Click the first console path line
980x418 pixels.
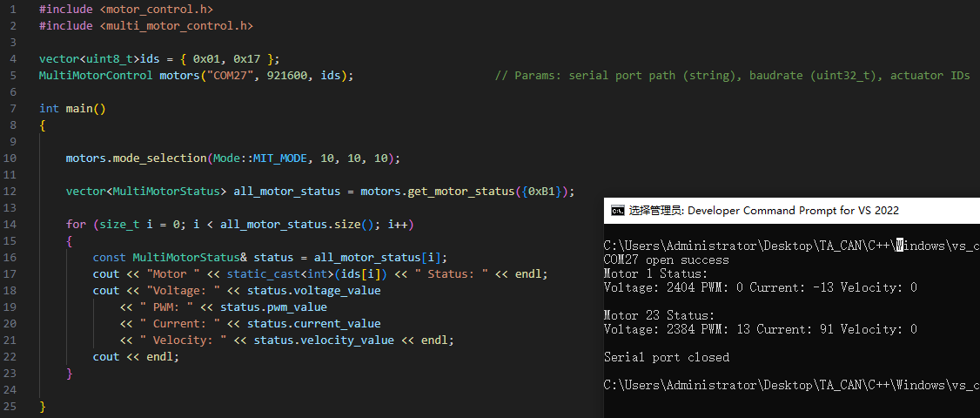coord(792,246)
